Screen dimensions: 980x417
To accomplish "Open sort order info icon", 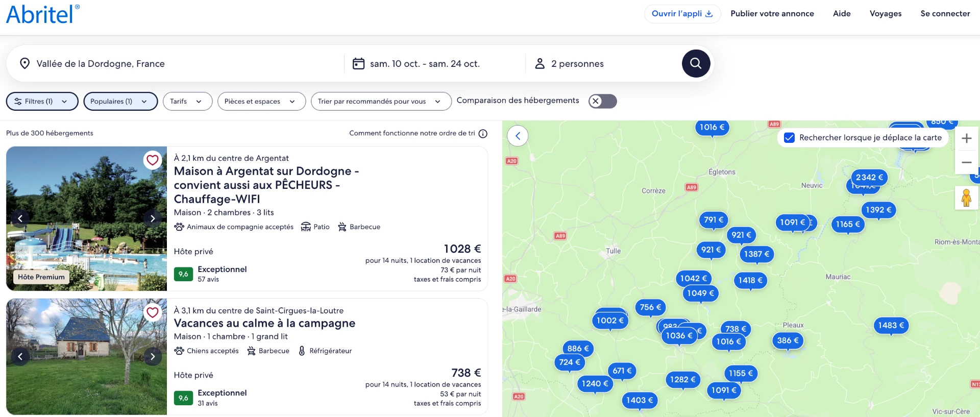I will pyautogui.click(x=483, y=133).
